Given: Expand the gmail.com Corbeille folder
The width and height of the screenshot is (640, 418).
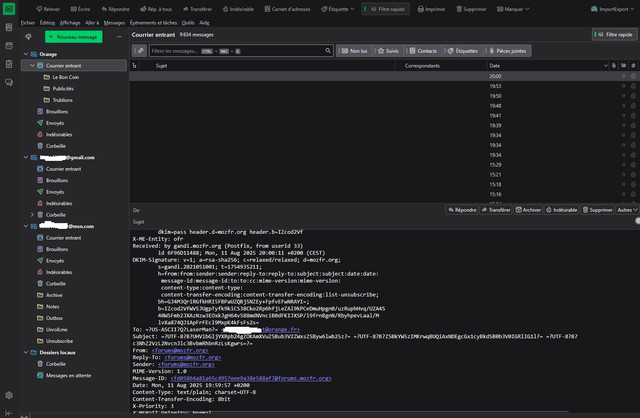Looking at the screenshot, I should [x=32, y=214].
